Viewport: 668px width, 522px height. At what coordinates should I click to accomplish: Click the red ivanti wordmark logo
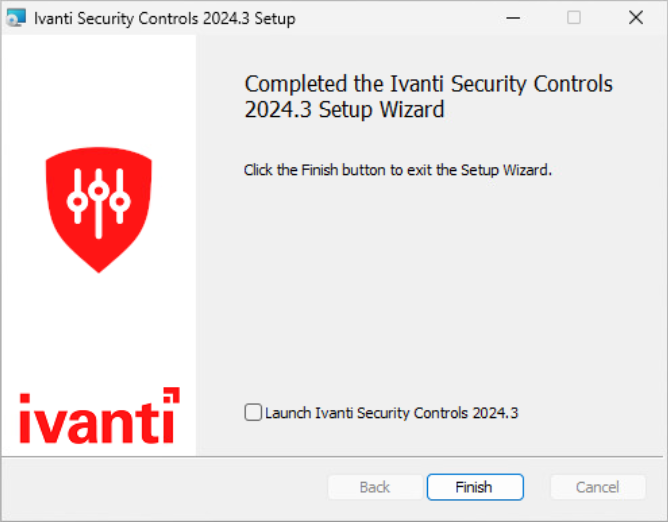[x=92, y=421]
